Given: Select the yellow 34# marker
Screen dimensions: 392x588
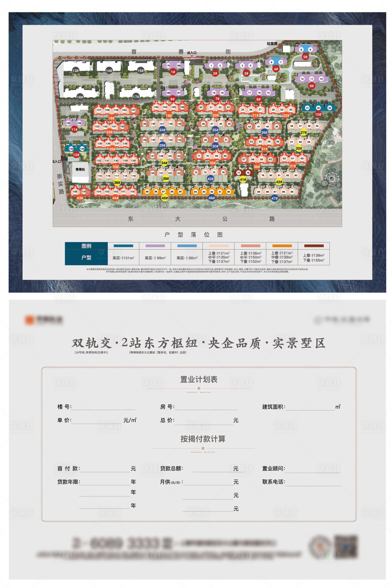Looking at the screenshot, I should (164, 163).
